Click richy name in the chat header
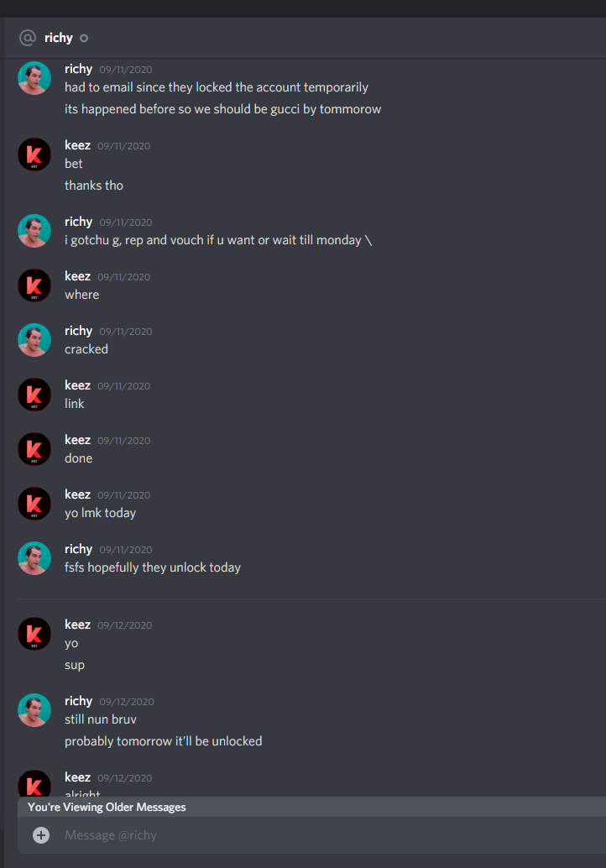This screenshot has height=868, width=606. pos(59,38)
